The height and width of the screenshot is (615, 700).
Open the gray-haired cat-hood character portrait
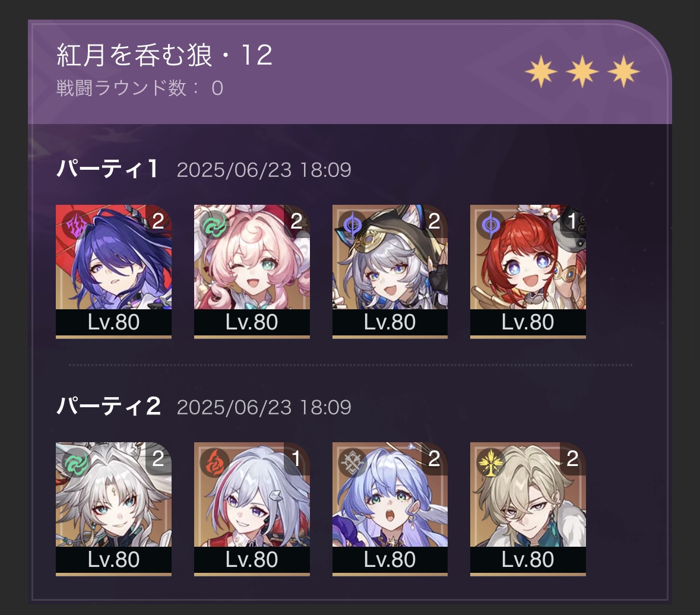tap(389, 271)
